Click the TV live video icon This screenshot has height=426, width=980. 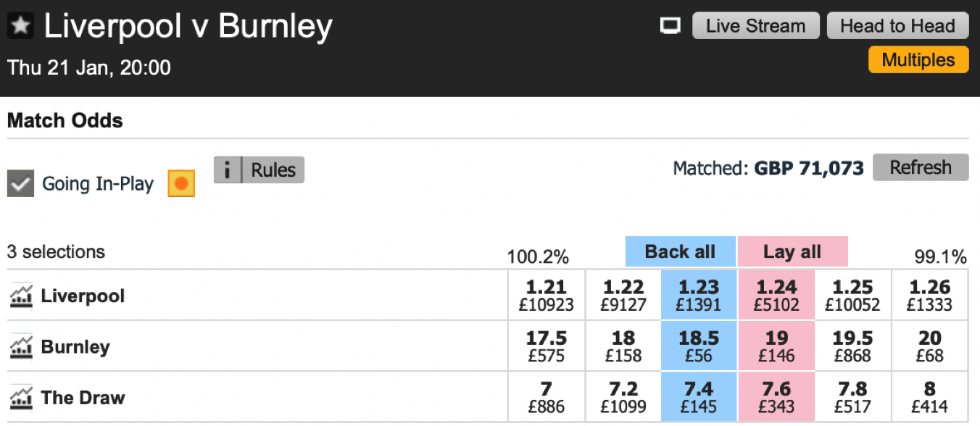click(x=671, y=26)
